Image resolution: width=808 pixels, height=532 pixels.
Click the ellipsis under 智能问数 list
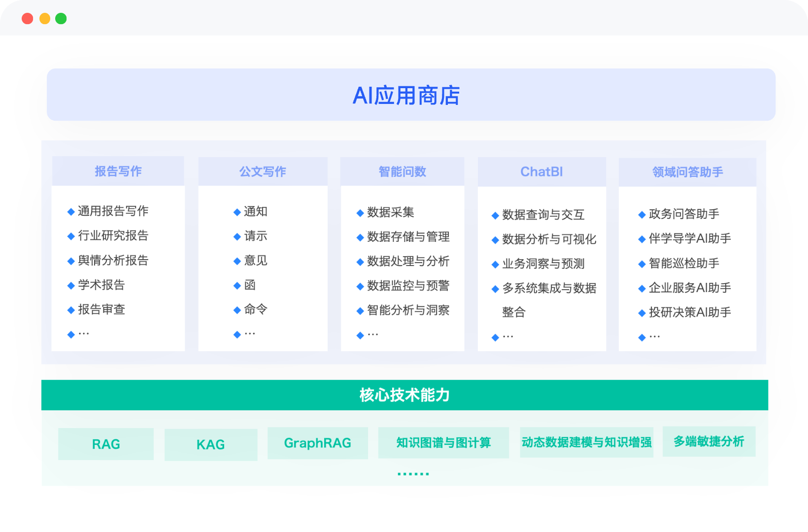373,335
